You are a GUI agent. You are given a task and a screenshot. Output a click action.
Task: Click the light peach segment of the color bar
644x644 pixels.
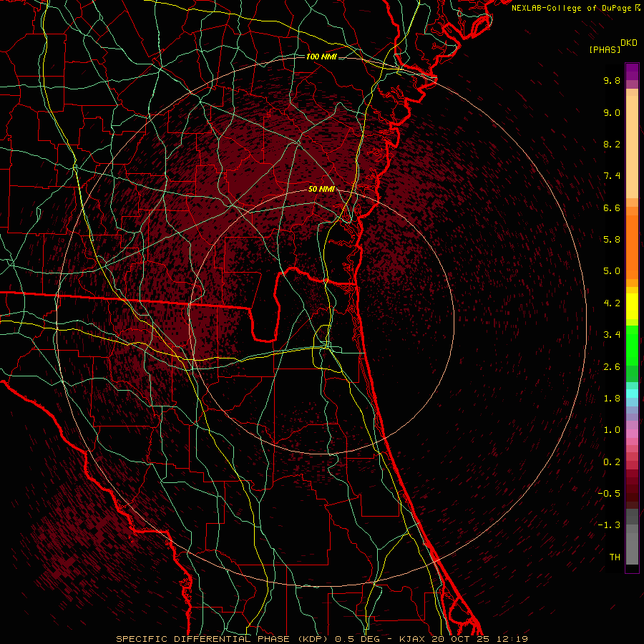(x=632, y=147)
